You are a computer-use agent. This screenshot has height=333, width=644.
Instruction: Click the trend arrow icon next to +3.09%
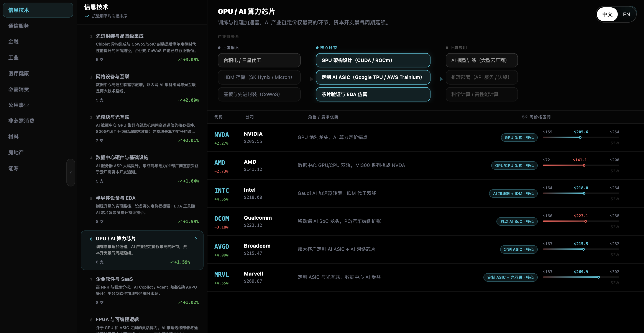tap(180, 60)
